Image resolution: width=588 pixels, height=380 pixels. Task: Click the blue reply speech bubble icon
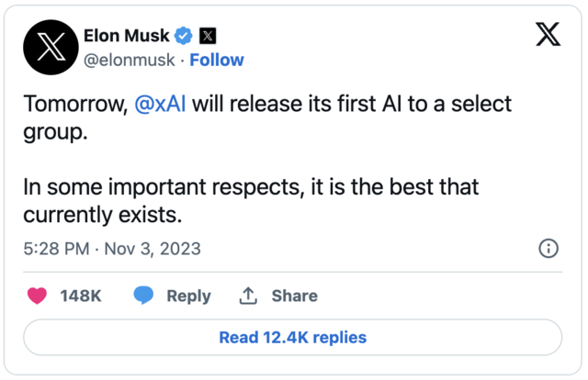point(143,296)
